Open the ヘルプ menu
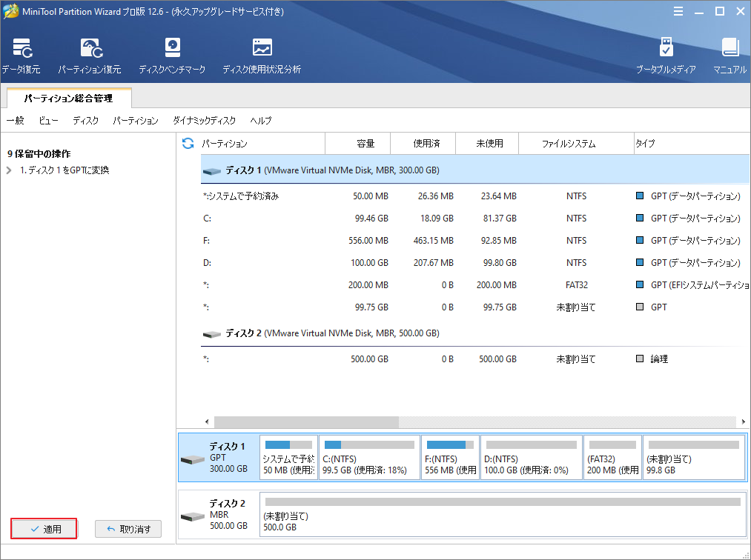This screenshot has width=751, height=560. [x=260, y=119]
